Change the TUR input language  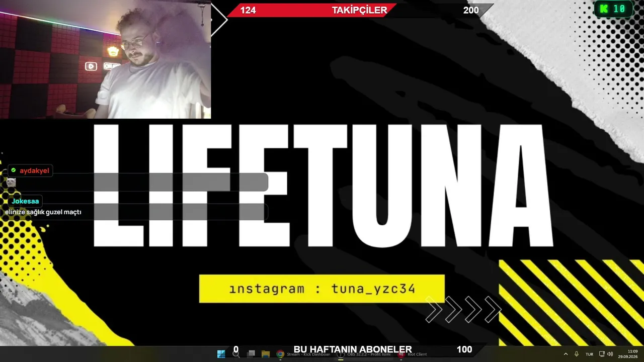589,354
